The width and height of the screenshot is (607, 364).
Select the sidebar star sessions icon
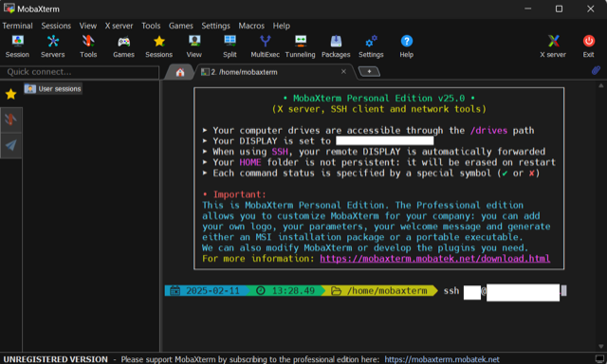coord(10,94)
